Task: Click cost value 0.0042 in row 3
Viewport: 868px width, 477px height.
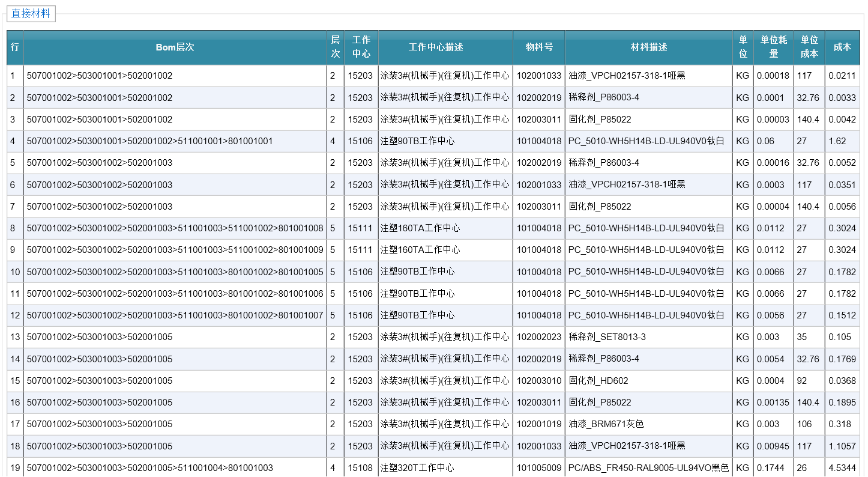Action: pyautogui.click(x=842, y=120)
